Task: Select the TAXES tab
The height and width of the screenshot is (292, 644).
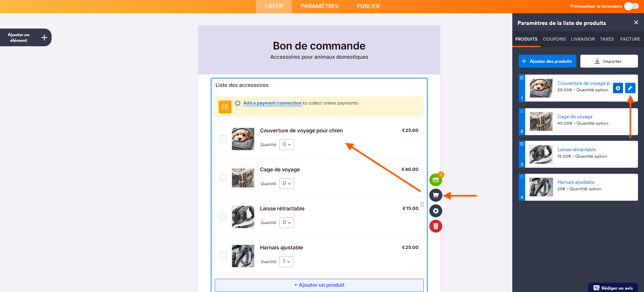Action: [x=607, y=39]
